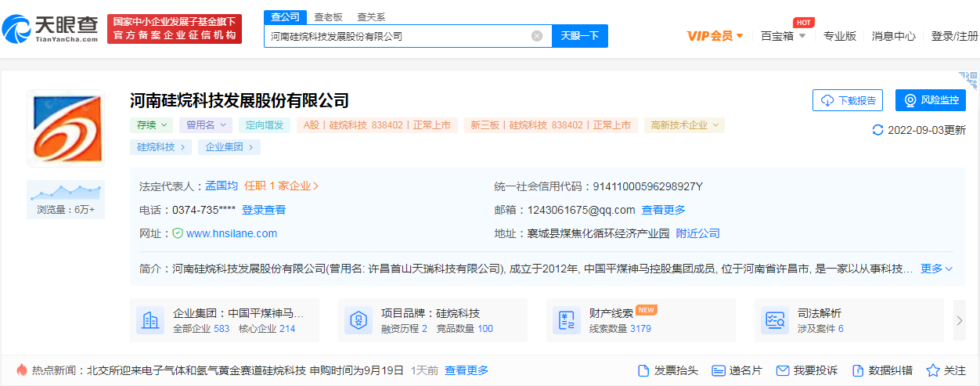Click 全部企业 583 count
The width and height of the screenshot is (980, 386).
click(x=201, y=329)
